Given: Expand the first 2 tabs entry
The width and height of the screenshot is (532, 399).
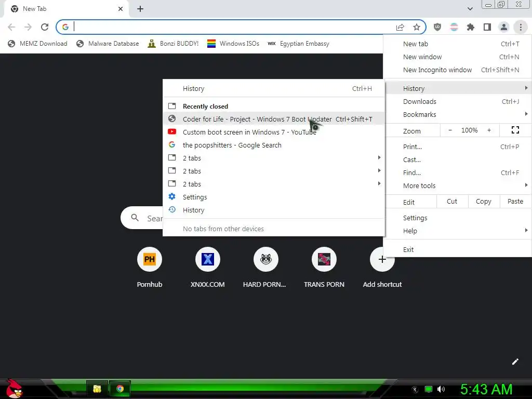Looking at the screenshot, I should (274, 158).
